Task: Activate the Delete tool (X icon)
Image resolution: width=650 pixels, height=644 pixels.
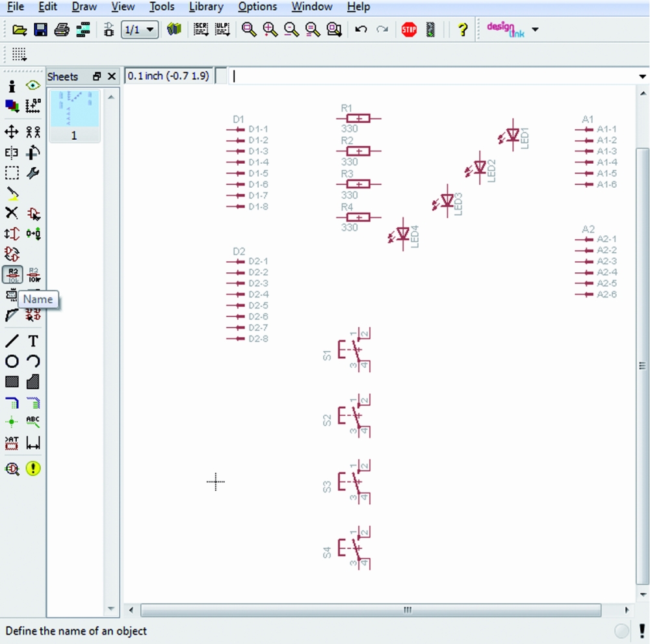Action: [12, 213]
